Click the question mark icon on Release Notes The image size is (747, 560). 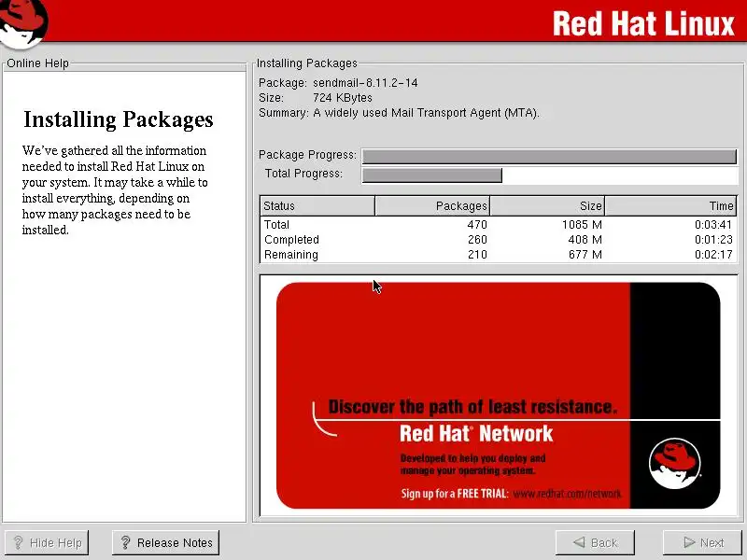(125, 542)
